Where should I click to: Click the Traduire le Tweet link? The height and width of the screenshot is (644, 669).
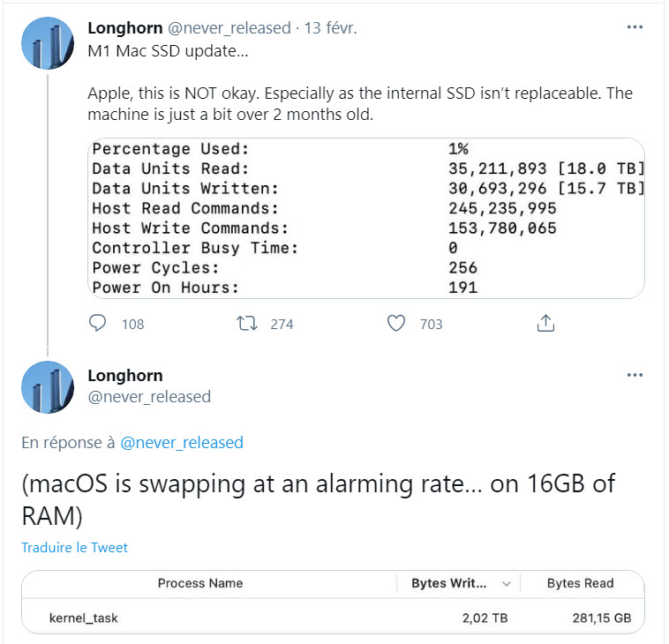pyautogui.click(x=75, y=547)
